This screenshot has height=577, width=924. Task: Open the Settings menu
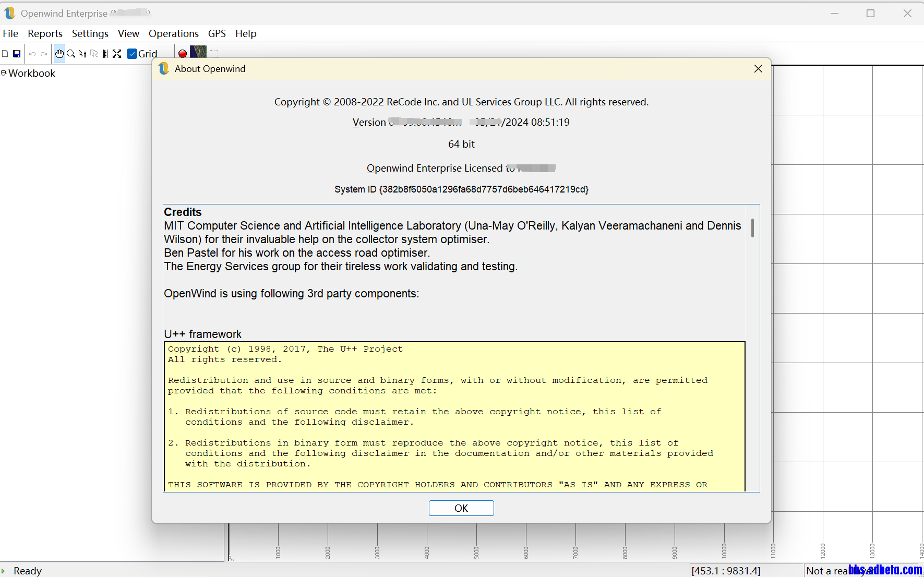[90, 33]
